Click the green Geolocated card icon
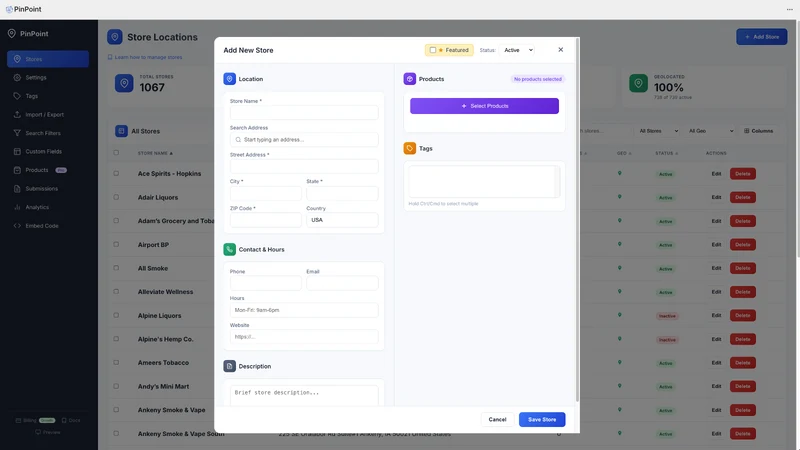800x450 pixels. tap(638, 83)
